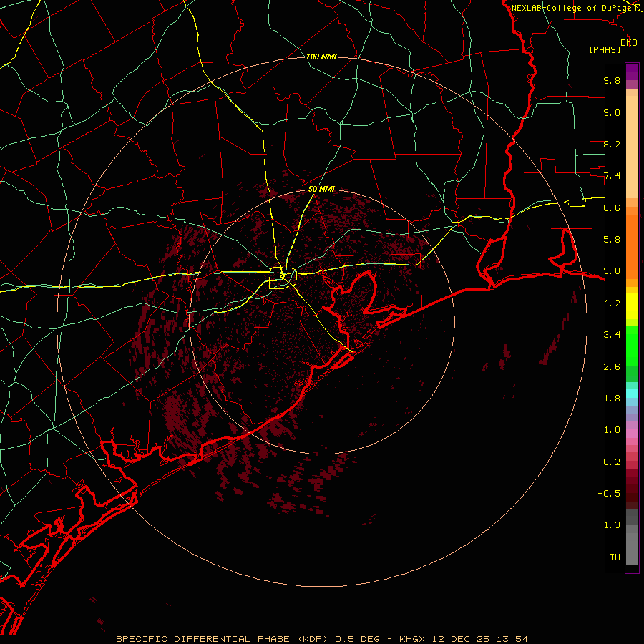
Task: Click the cyan segment of the color bar
Action: click(632, 394)
